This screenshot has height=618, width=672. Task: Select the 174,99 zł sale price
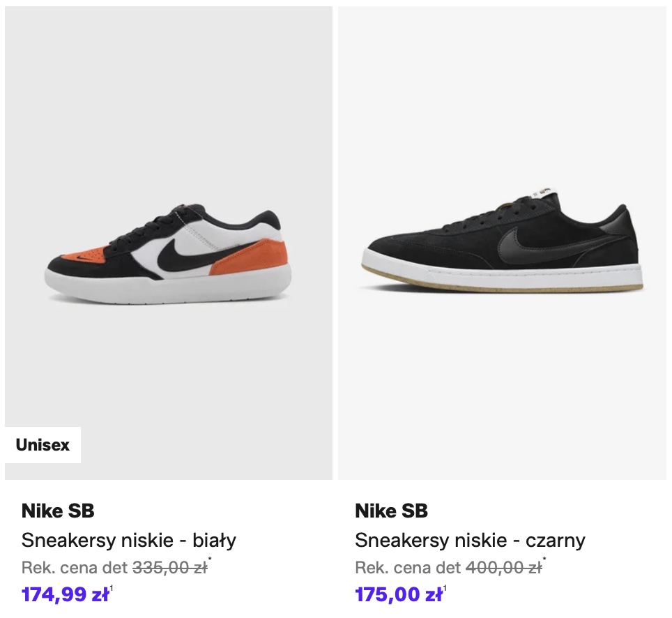(x=65, y=595)
